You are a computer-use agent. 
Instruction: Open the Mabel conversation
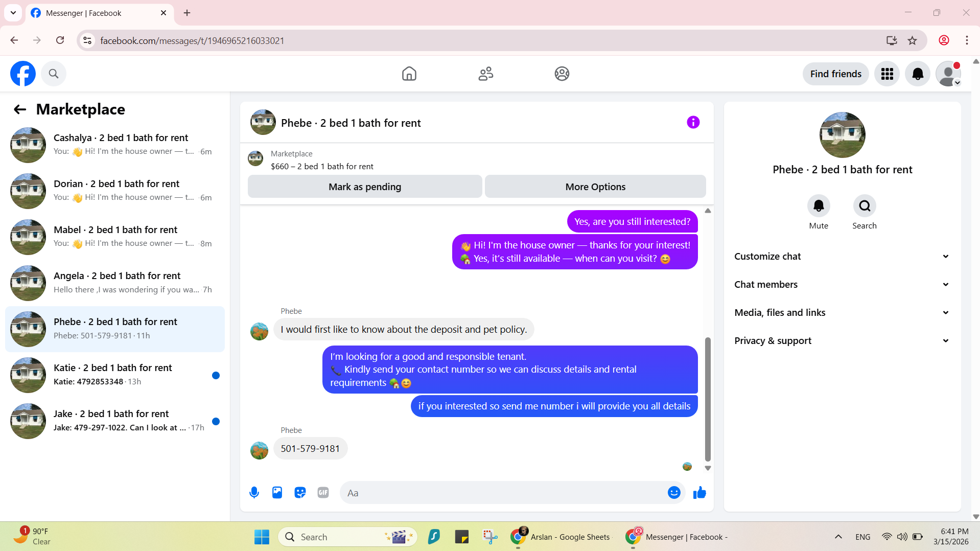(x=115, y=237)
